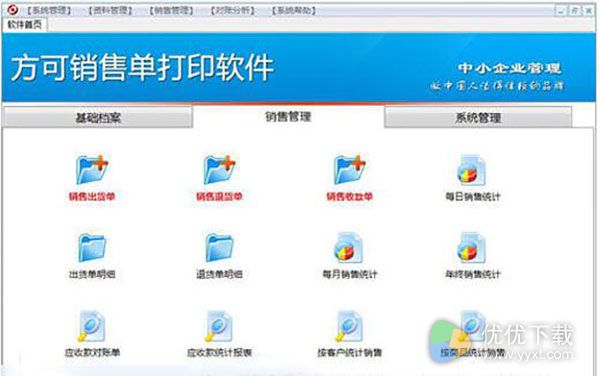This screenshot has width=600, height=376.
Task: Open the 销售管理 menu in menu bar
Action: pos(171,10)
